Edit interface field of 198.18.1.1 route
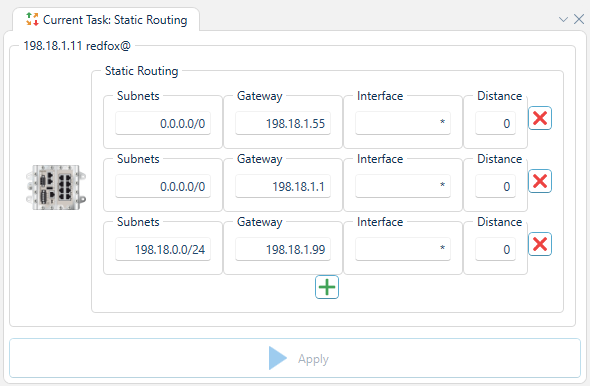 (x=403, y=186)
